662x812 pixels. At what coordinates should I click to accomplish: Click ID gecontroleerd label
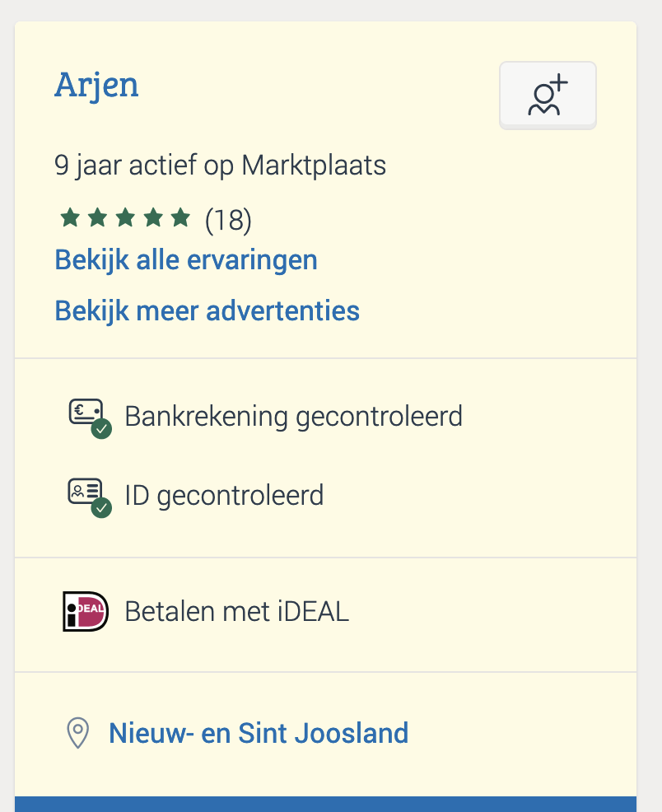point(224,496)
